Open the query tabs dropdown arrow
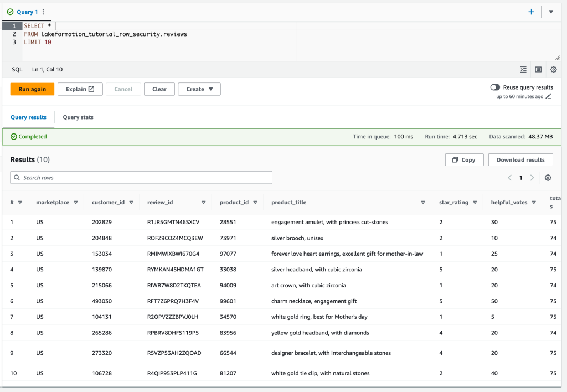The height and width of the screenshot is (392, 567). [x=551, y=12]
